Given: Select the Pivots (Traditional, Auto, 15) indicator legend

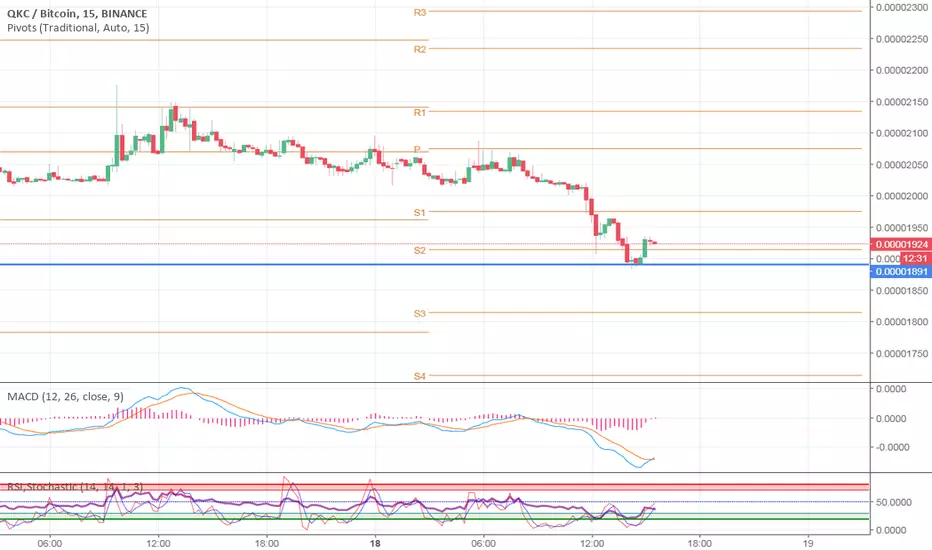Looking at the screenshot, I should click(x=78, y=27).
